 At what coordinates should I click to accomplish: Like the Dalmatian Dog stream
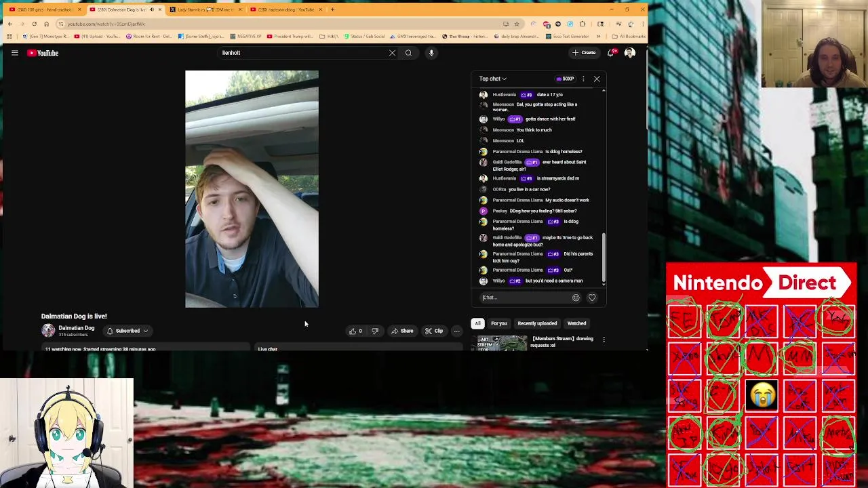pyautogui.click(x=355, y=331)
